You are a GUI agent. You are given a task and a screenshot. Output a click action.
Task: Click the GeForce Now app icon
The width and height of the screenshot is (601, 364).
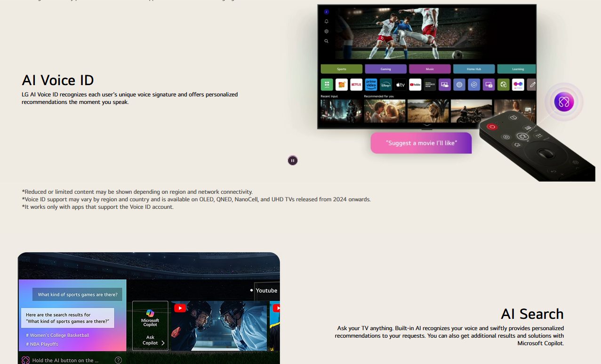click(x=430, y=85)
